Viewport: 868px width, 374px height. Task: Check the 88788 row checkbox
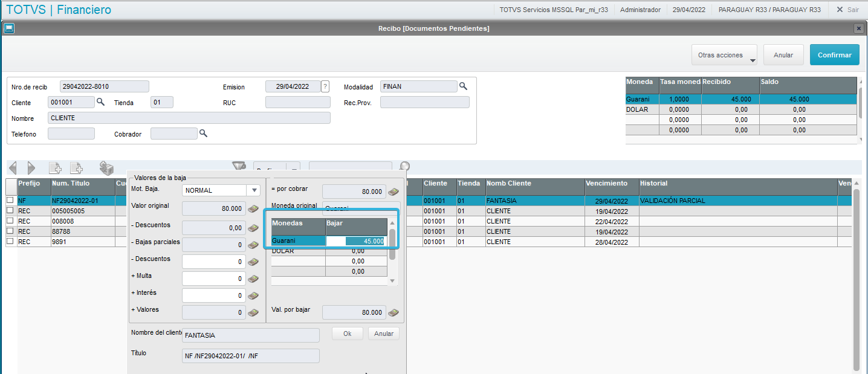click(x=10, y=231)
